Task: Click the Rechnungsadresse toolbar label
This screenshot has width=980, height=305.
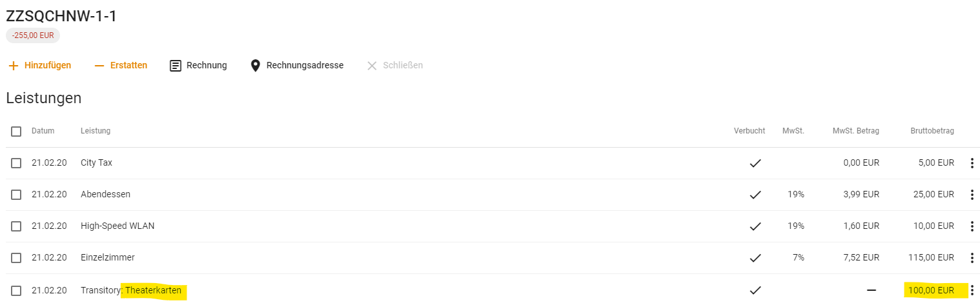Action: [x=305, y=66]
